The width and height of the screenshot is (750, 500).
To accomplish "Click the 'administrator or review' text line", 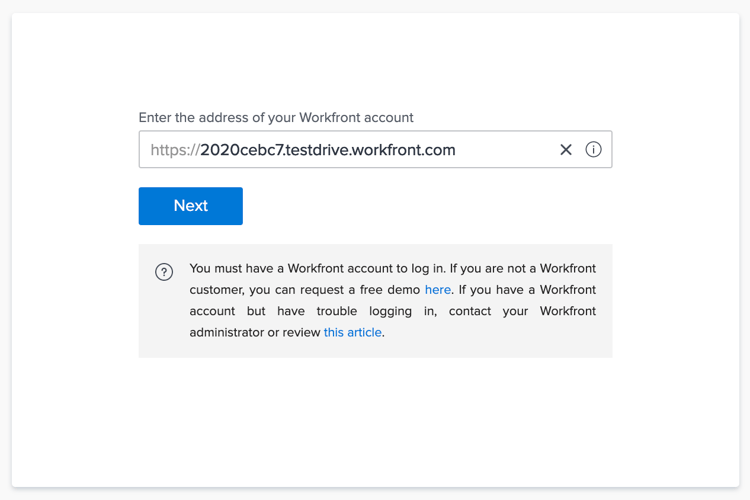I will (x=255, y=333).
